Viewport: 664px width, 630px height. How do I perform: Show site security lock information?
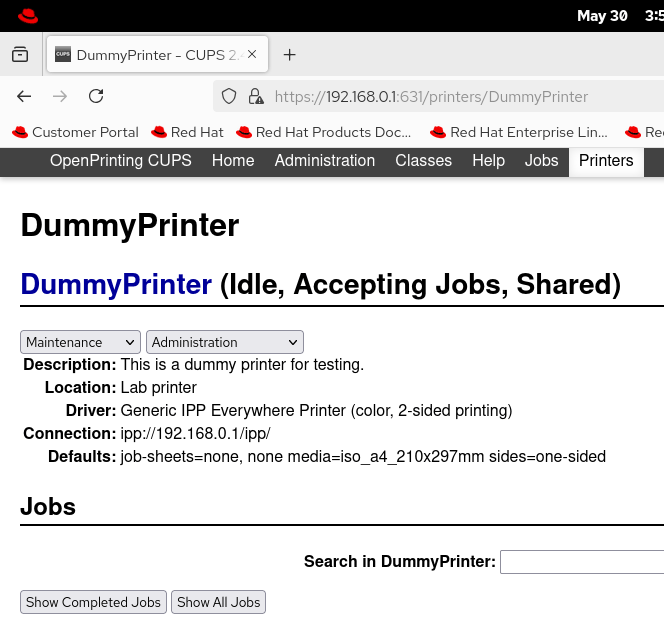pos(256,97)
